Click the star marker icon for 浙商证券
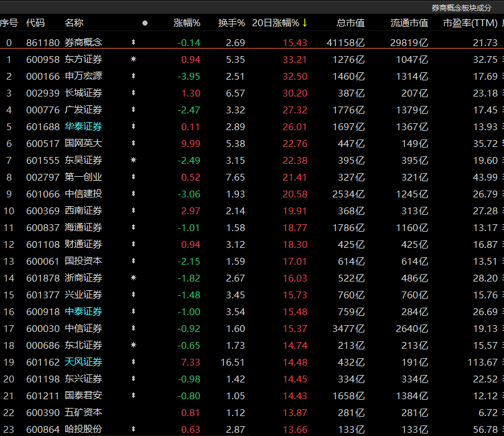 click(133, 278)
